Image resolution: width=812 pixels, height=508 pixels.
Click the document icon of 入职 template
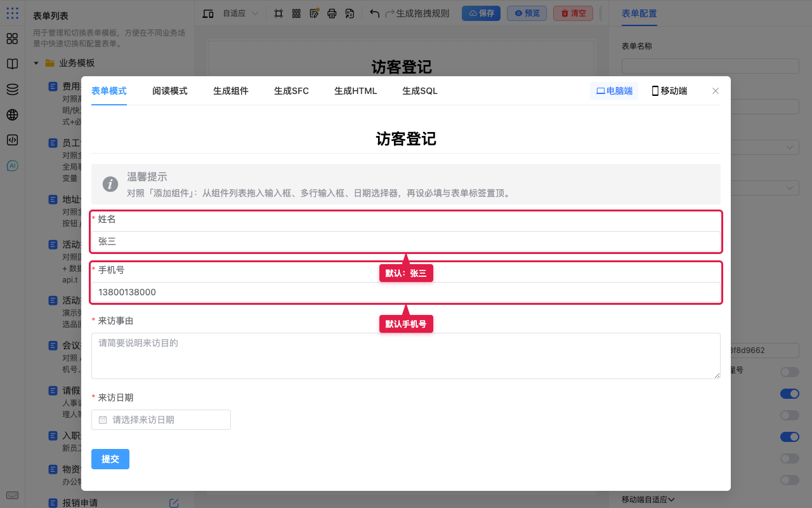(53, 436)
